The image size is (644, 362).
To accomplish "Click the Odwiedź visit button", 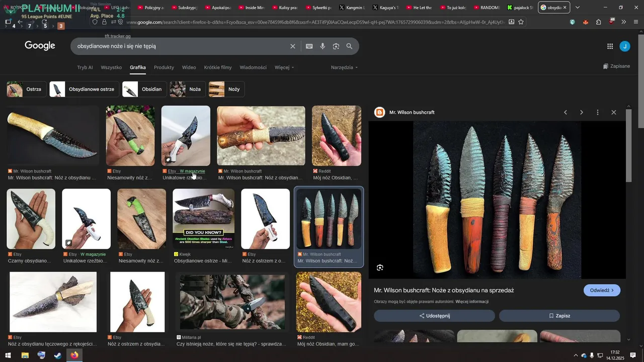I will point(602,290).
